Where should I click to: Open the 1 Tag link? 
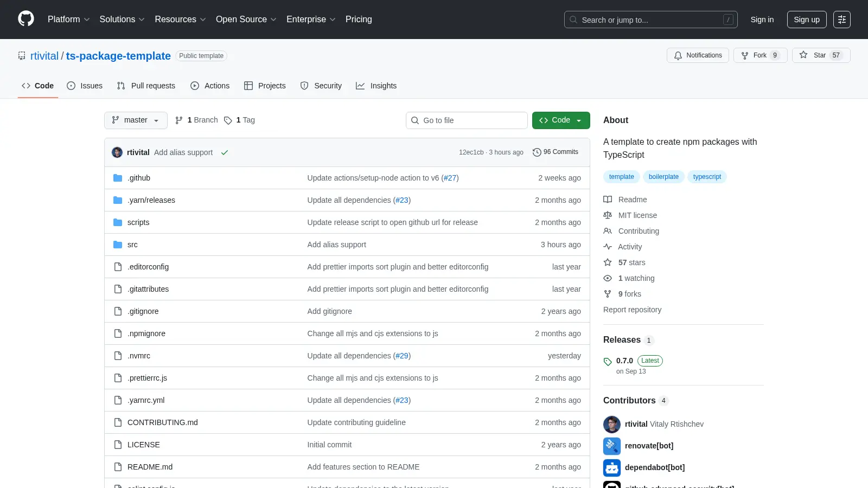(239, 120)
